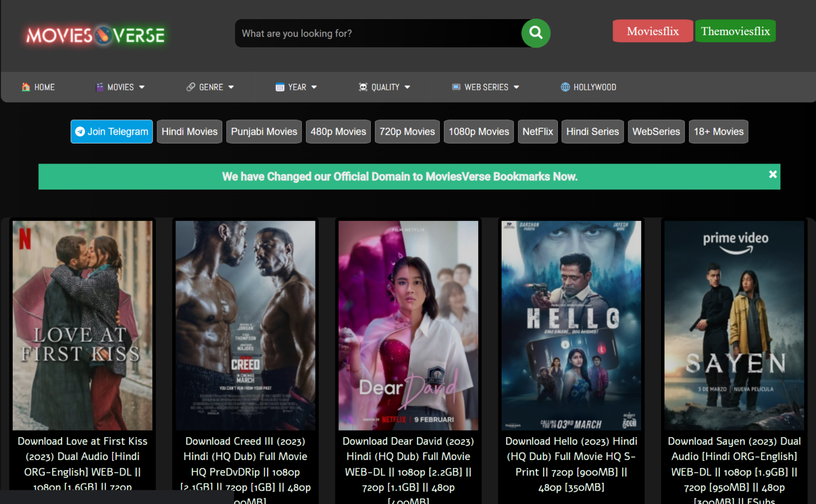Click the Quality skull icon
The height and width of the screenshot is (504, 816).
pyautogui.click(x=363, y=87)
